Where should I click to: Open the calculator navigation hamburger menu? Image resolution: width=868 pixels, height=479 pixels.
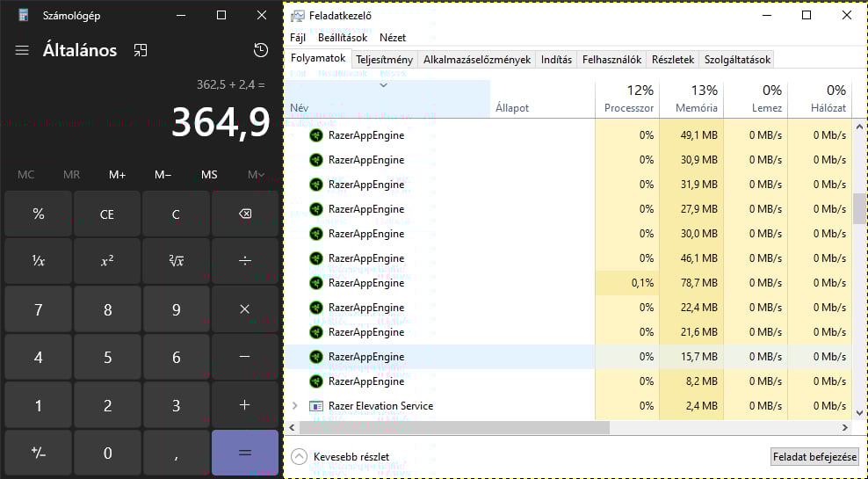(22, 50)
